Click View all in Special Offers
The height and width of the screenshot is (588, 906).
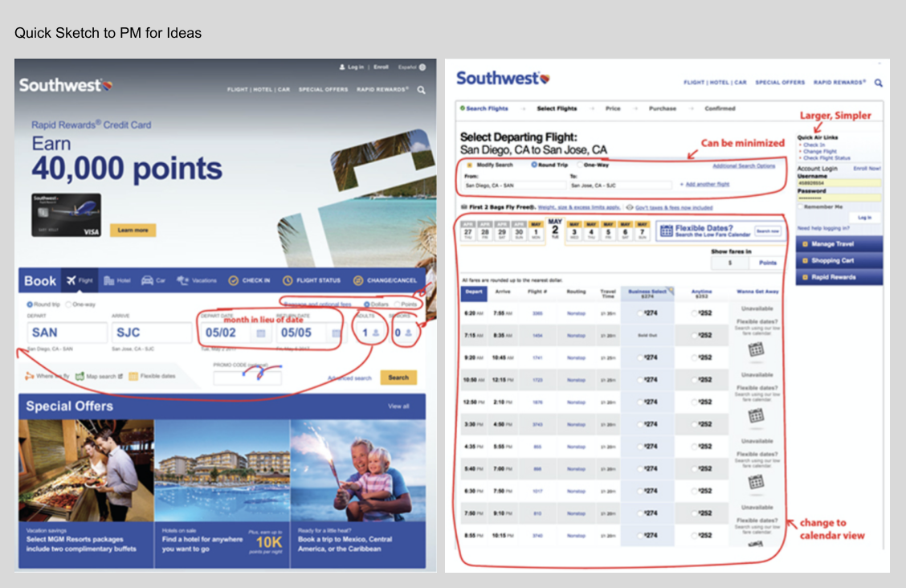(398, 406)
